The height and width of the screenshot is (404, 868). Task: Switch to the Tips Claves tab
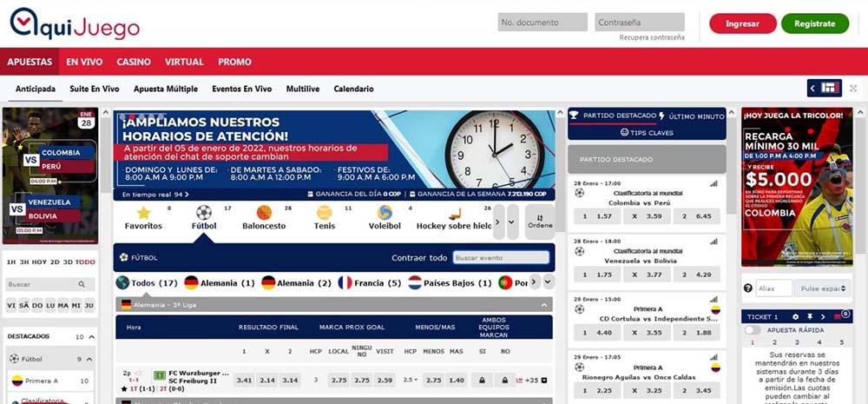pyautogui.click(x=648, y=132)
